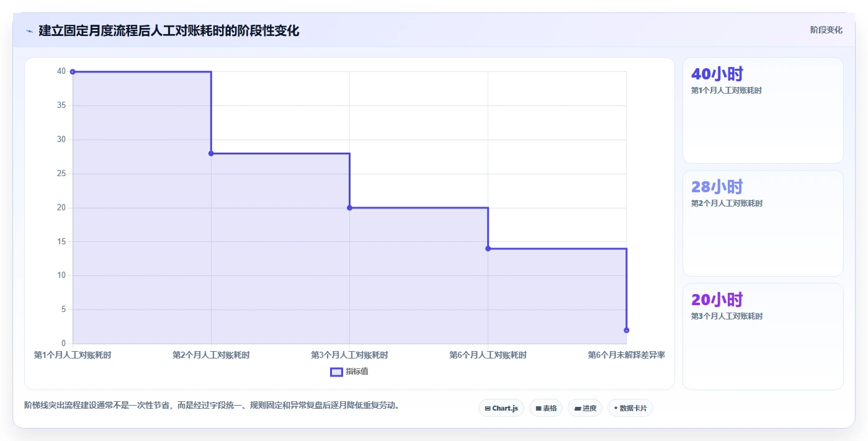The width and height of the screenshot is (868, 441).
Task: Select the 40小时 data card
Action: click(x=763, y=110)
